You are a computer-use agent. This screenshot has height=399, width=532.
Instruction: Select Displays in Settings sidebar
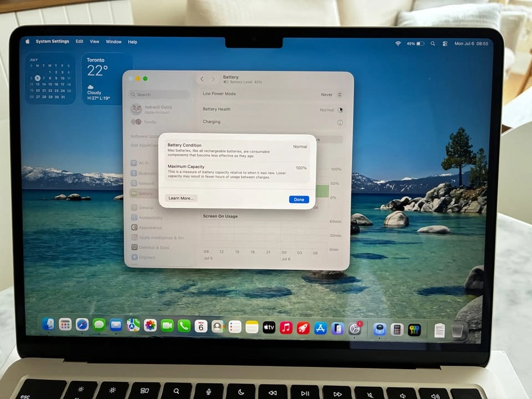click(144, 257)
